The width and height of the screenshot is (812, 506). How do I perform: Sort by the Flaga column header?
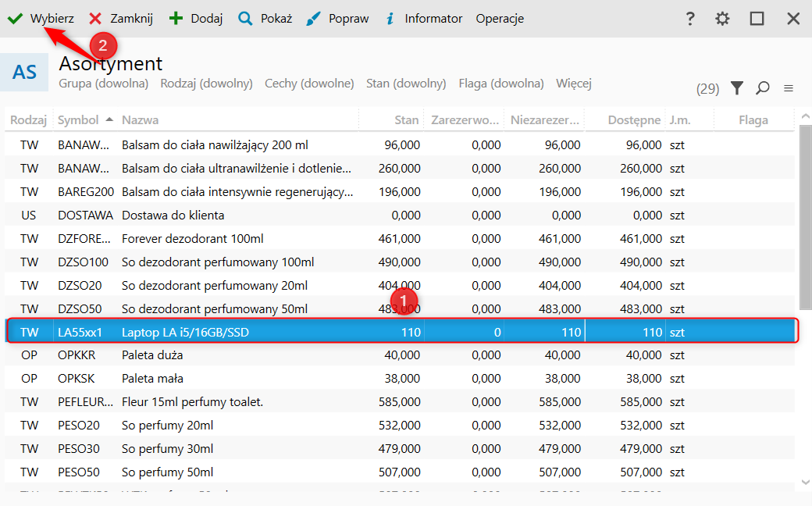click(x=753, y=120)
